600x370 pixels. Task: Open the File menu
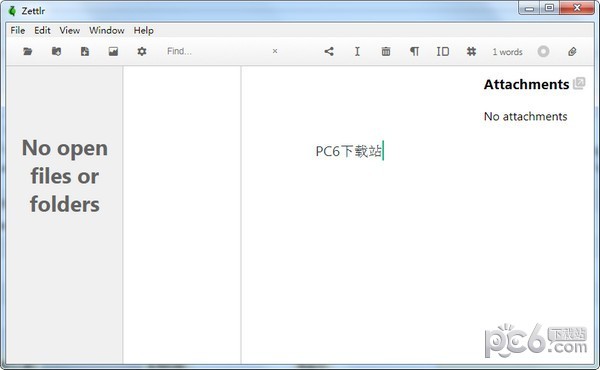pos(18,30)
